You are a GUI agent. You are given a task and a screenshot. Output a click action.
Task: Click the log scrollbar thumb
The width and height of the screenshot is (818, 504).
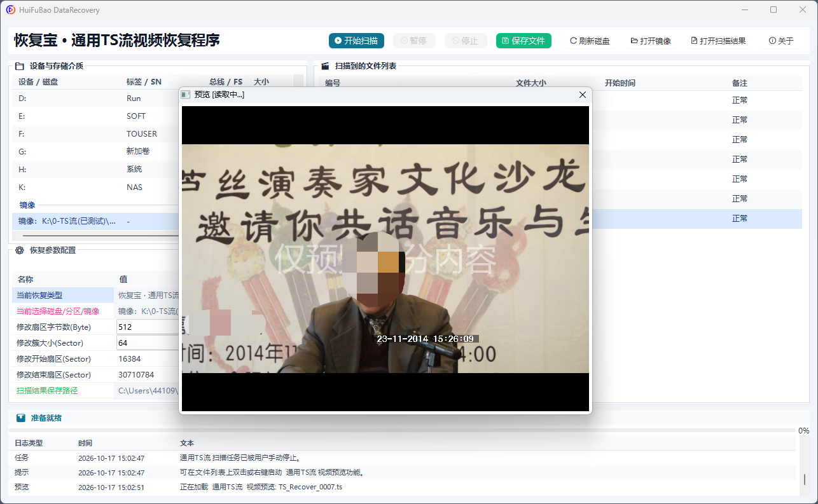pos(804,479)
